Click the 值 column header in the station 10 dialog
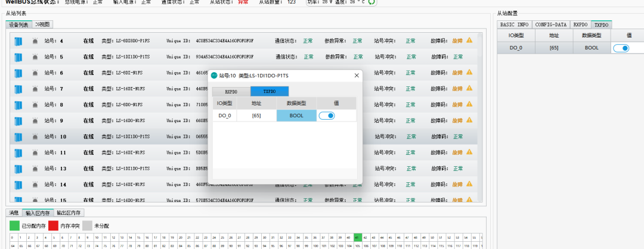The width and height of the screenshot is (644, 249). (x=336, y=104)
